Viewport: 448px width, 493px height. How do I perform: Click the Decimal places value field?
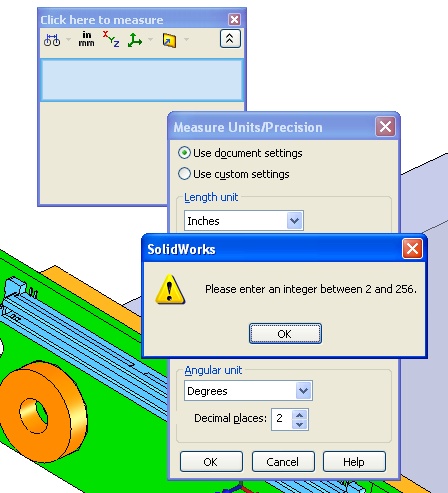282,418
